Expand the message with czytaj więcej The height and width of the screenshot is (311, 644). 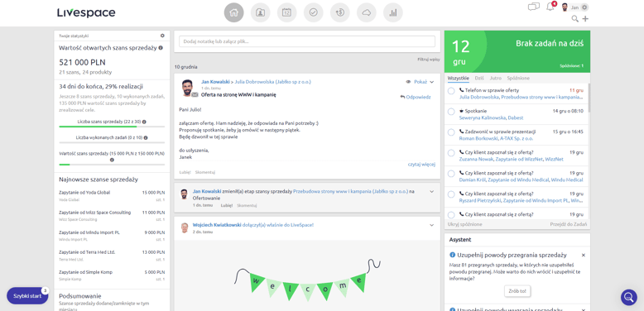[421, 164]
